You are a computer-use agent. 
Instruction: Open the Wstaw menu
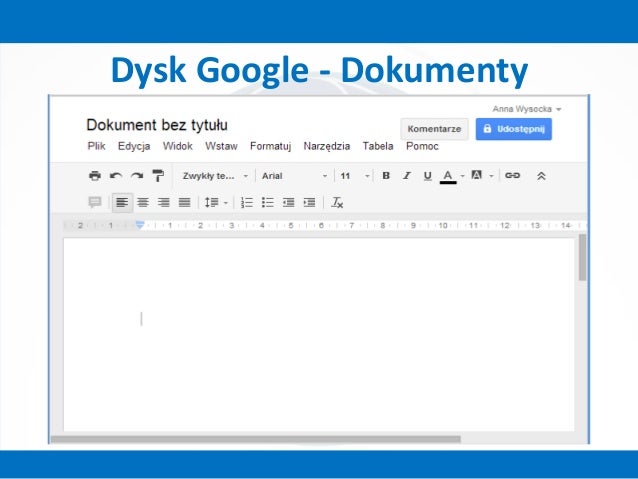[221, 146]
